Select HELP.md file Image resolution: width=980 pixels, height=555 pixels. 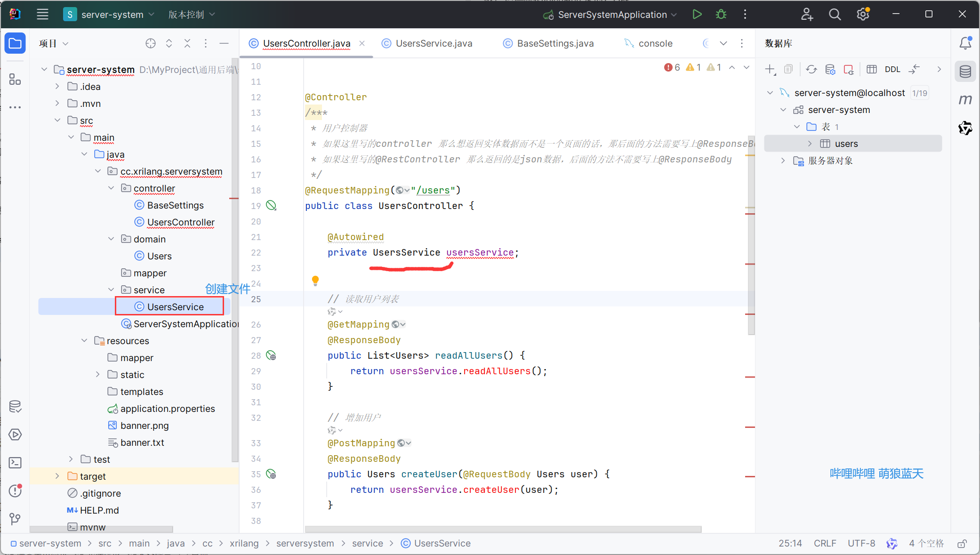click(x=93, y=510)
